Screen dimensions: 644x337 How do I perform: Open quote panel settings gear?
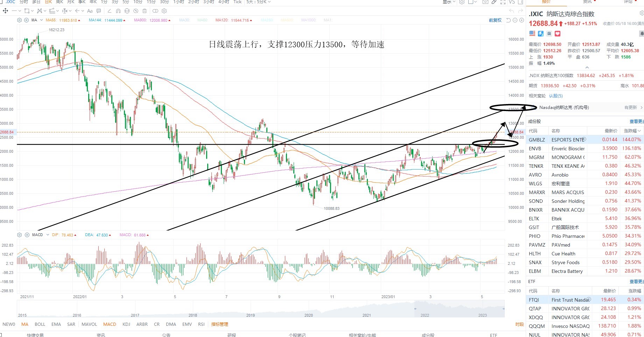[642, 13]
